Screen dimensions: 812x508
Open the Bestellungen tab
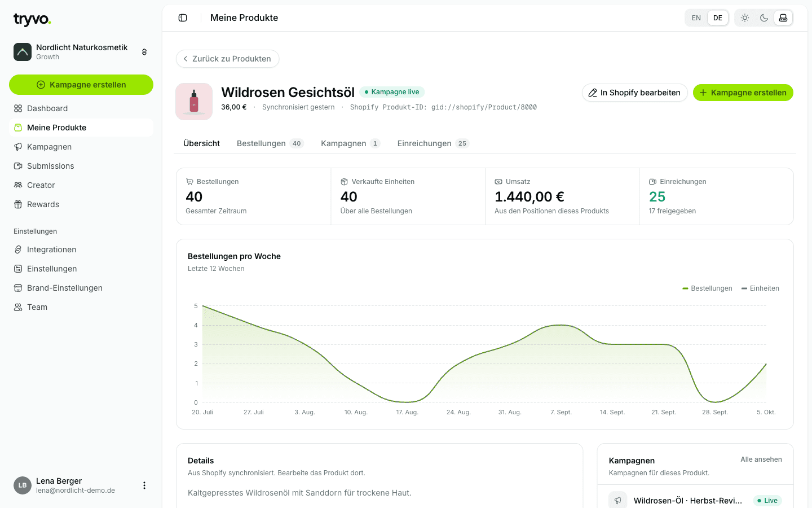pos(270,143)
